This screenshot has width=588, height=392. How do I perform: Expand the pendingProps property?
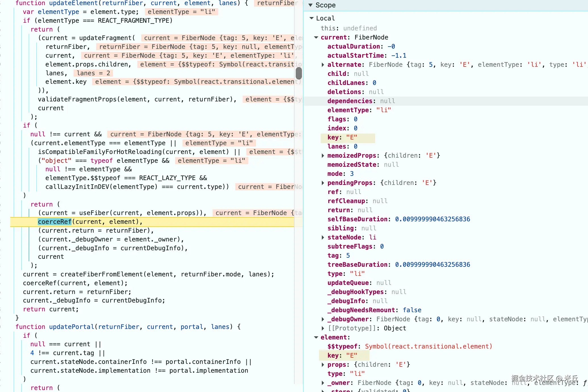tap(323, 183)
